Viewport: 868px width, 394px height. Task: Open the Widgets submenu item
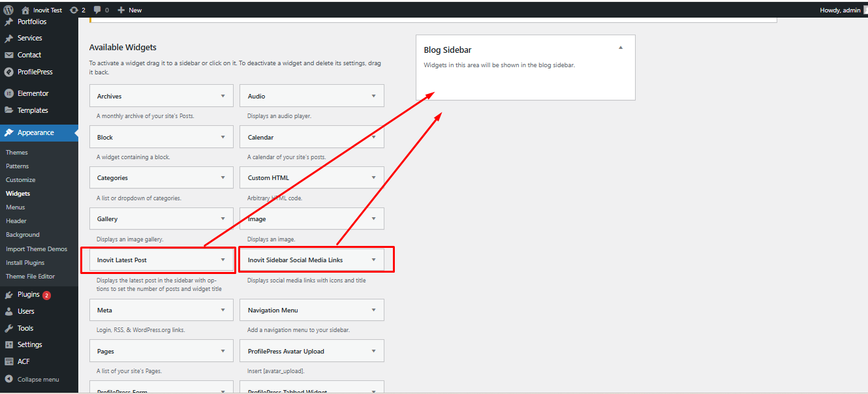18,193
